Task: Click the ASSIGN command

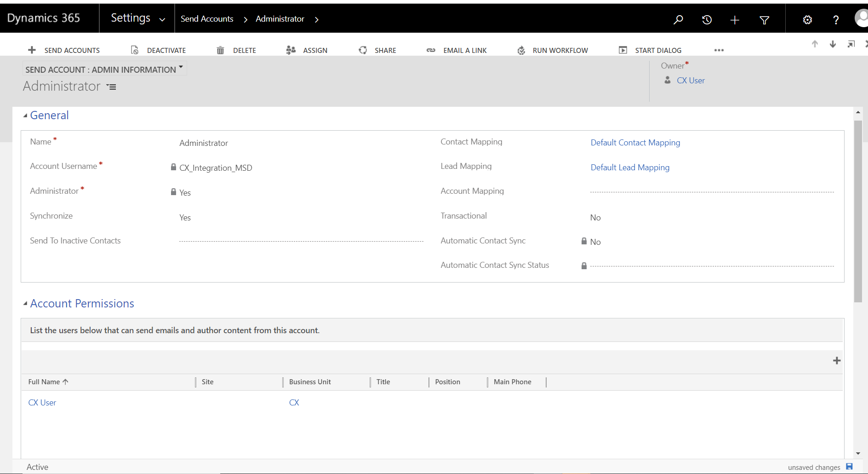Action: pos(315,50)
